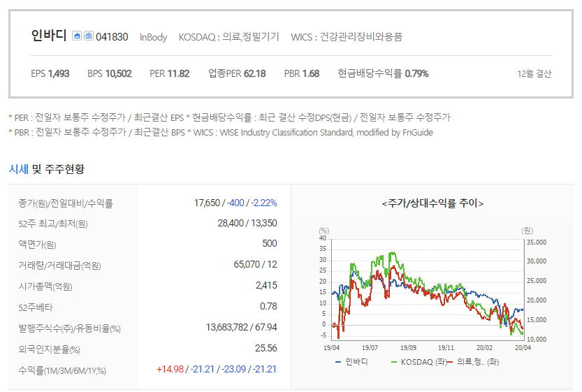582x392 pixels.
Task: Click the KOSDAQ (좌) green legend entry
Action: pyautogui.click(x=419, y=362)
